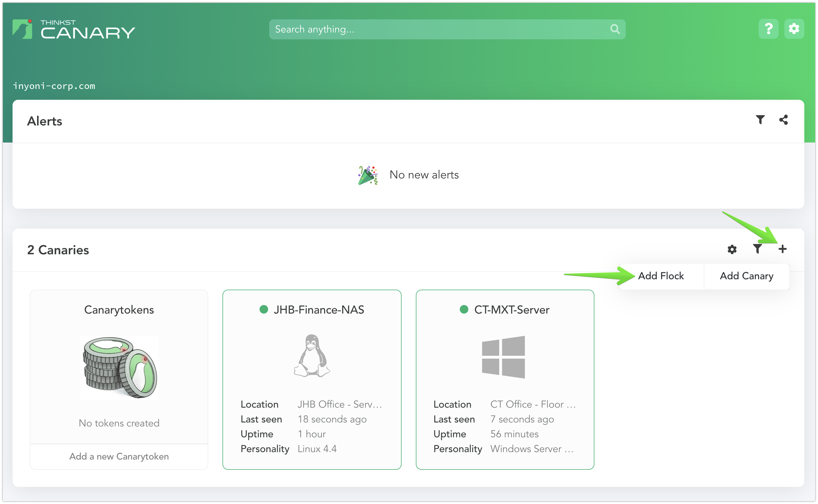Click last seen 18 seconds ago value

tap(332, 419)
